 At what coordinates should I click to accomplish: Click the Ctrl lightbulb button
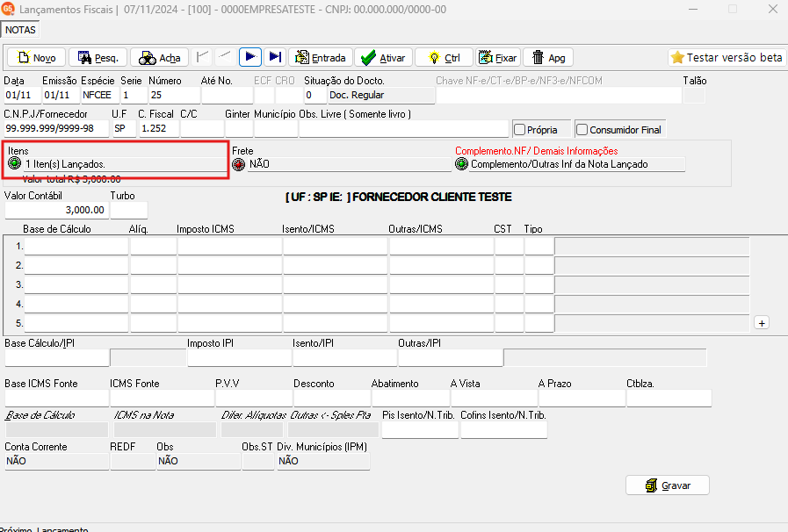point(445,58)
